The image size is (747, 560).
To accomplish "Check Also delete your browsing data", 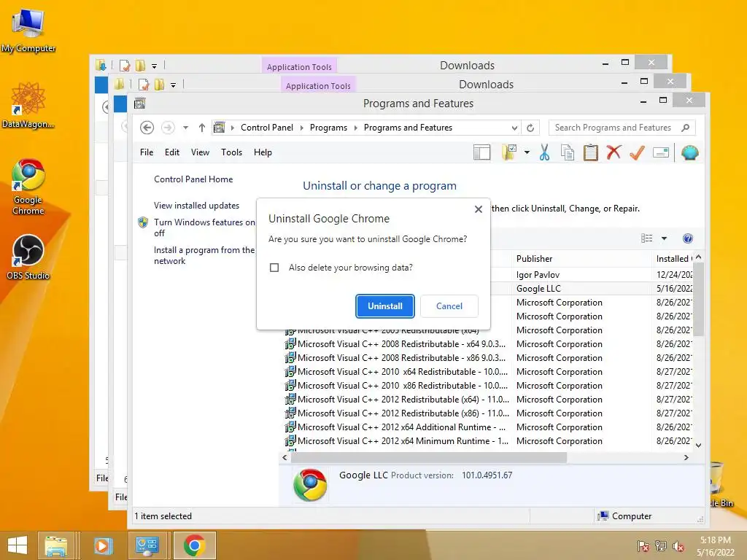I will [274, 268].
